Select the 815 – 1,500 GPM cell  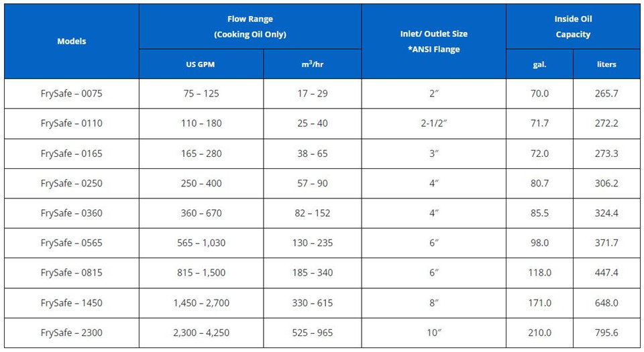point(201,273)
